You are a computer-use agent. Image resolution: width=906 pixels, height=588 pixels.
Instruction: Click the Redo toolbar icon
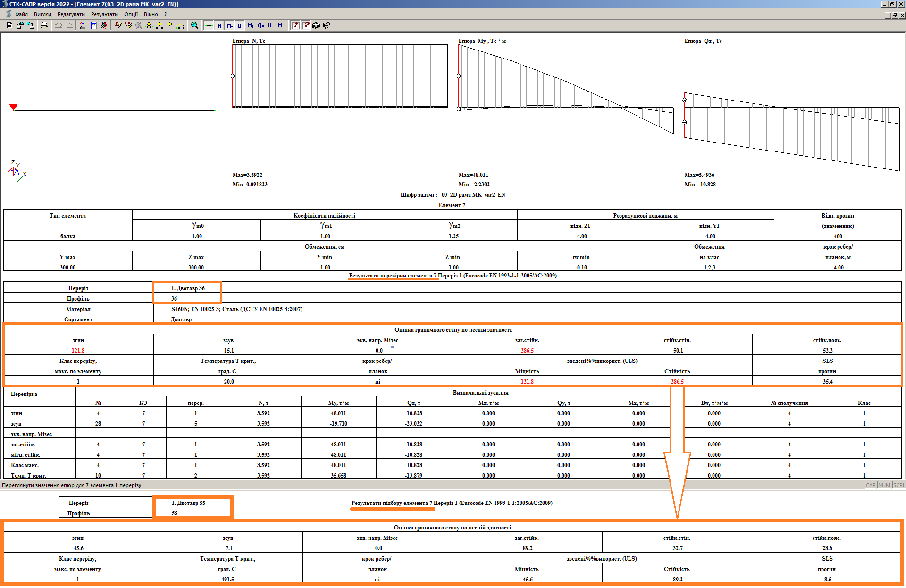(69, 25)
